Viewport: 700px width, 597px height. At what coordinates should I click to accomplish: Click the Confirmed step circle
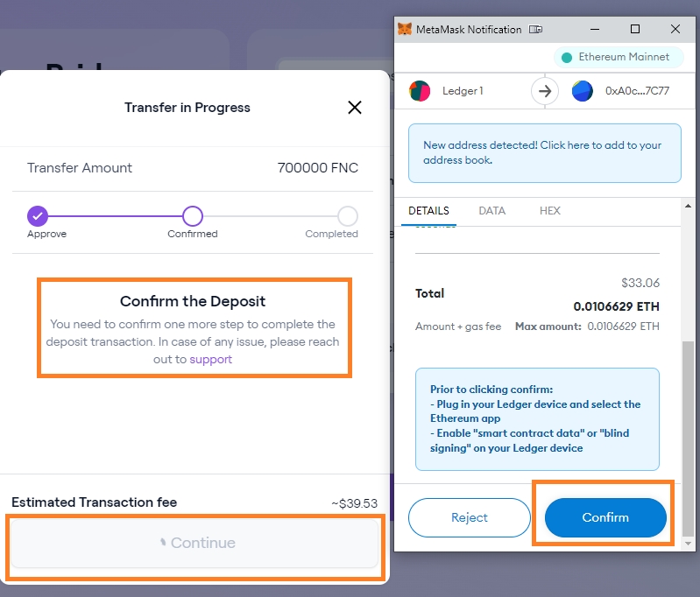tap(193, 216)
